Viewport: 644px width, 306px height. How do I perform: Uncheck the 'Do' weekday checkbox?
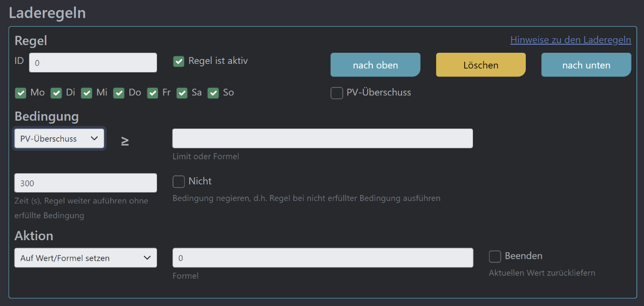pyautogui.click(x=119, y=93)
